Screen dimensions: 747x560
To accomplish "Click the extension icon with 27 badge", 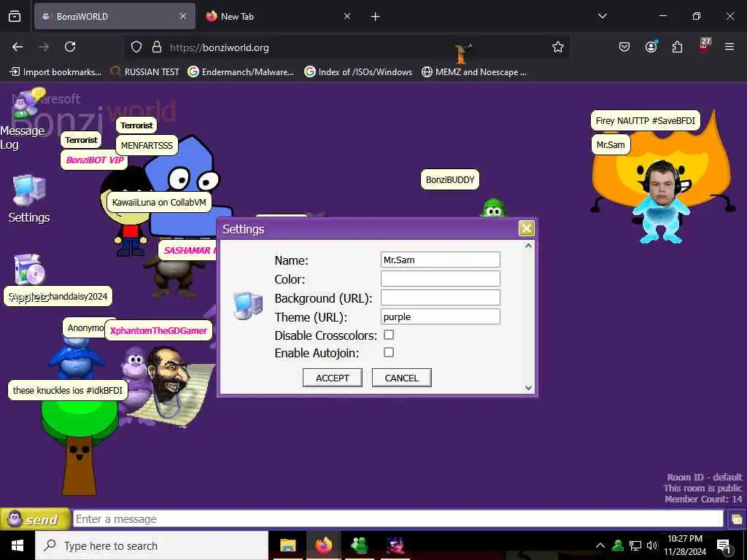I will tap(704, 46).
